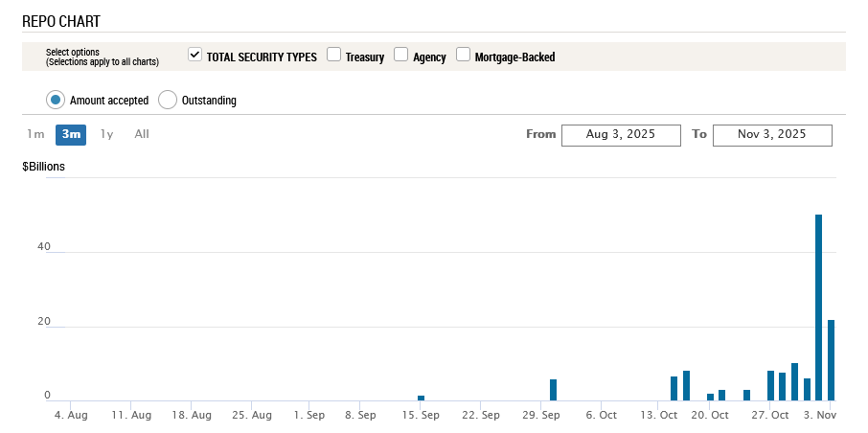Open the To date input field
The height and width of the screenshot is (433, 868).
pyautogui.click(x=772, y=135)
